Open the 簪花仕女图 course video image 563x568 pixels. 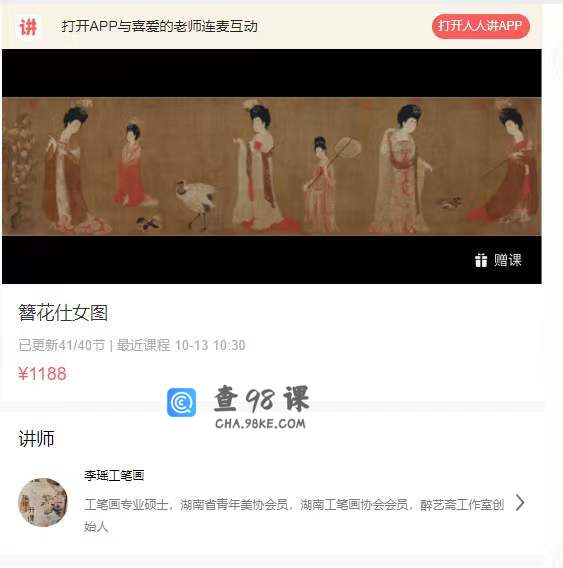[272, 166]
